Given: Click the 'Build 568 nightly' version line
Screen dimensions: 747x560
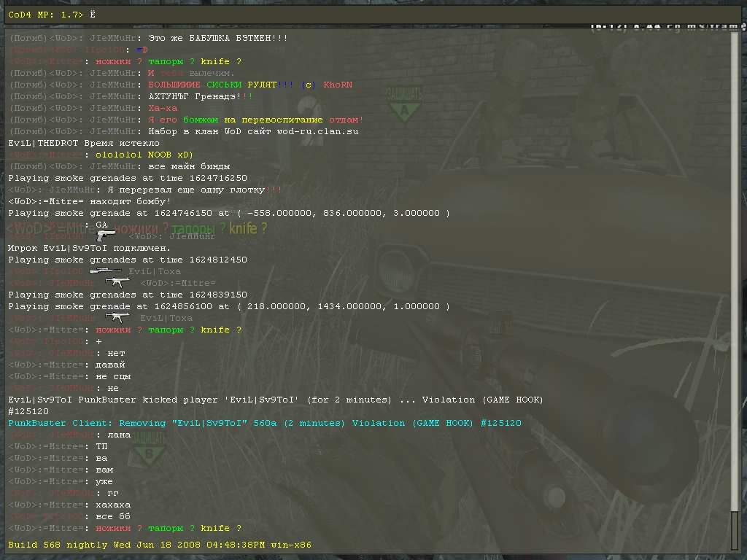Looking at the screenshot, I should pyautogui.click(x=160, y=545).
